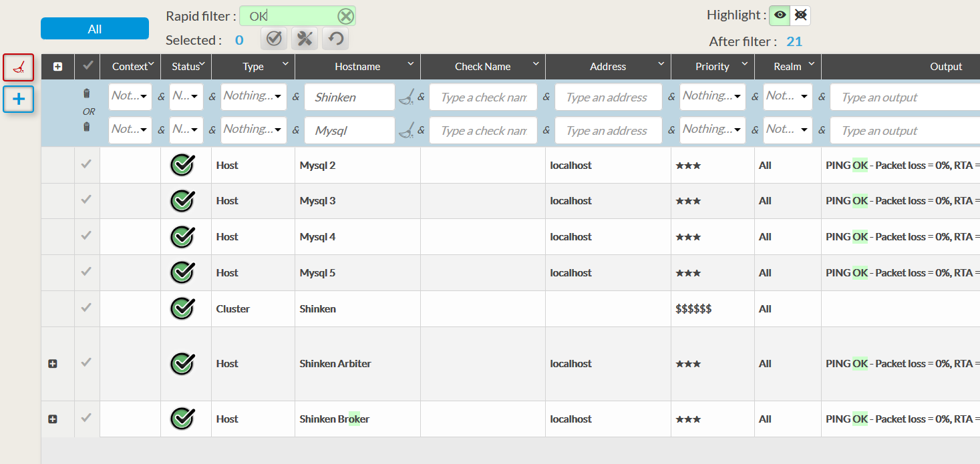Image resolution: width=980 pixels, height=464 pixels.
Task: Toggle the select-all checkmark in table header
Action: coord(87,65)
